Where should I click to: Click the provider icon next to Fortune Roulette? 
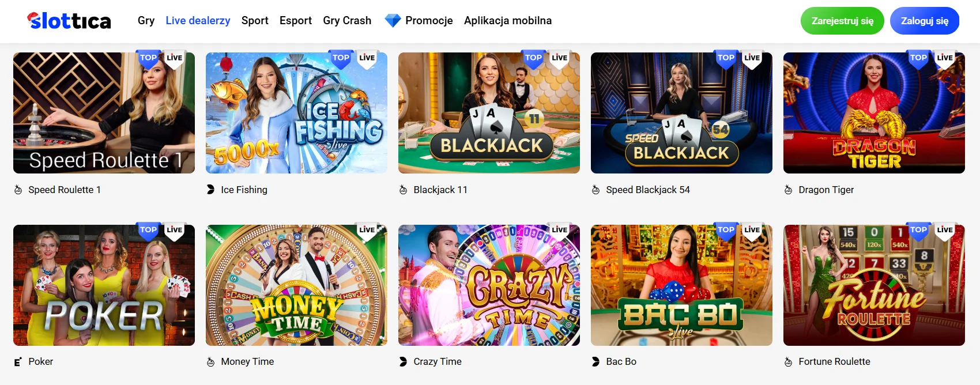tap(788, 361)
